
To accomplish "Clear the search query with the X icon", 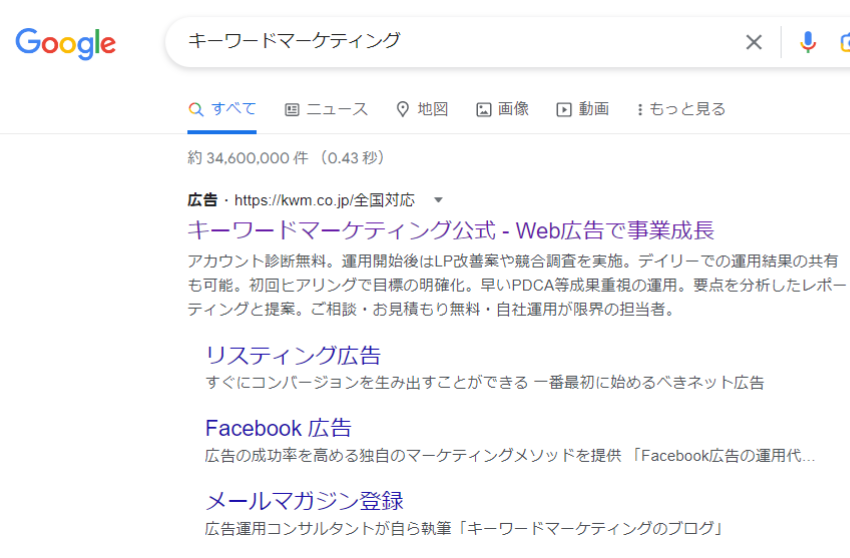I will (x=754, y=42).
